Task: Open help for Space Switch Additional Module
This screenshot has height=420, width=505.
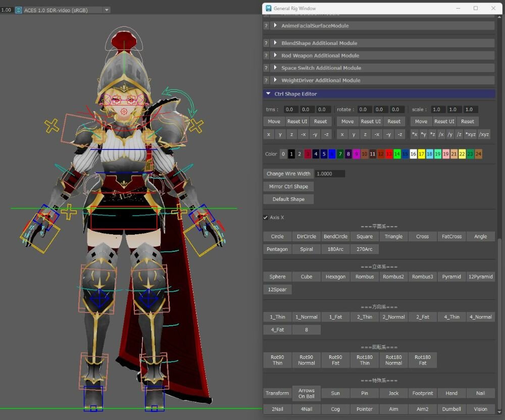Action: tap(266, 68)
